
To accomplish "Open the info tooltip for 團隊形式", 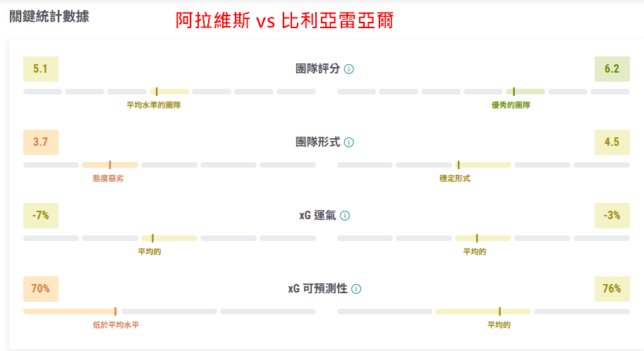I will 349,142.
